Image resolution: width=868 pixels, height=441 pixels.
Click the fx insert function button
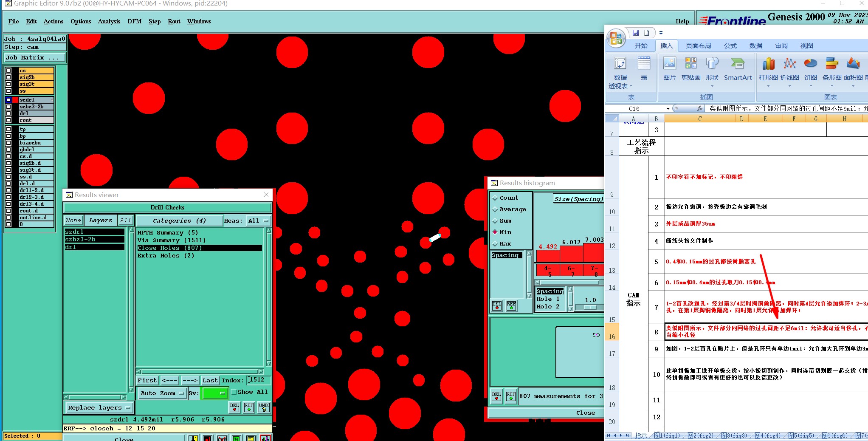coord(700,109)
